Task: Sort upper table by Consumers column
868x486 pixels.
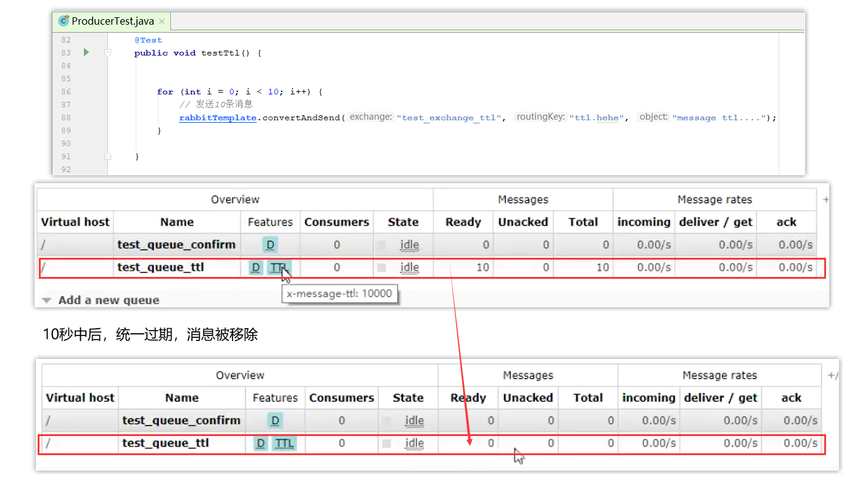Action: [336, 222]
